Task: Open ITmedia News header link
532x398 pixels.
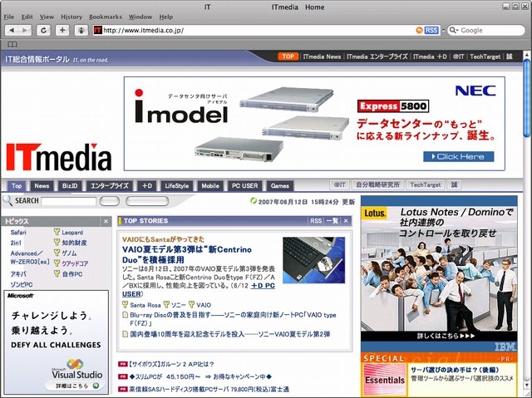Action: [x=322, y=57]
